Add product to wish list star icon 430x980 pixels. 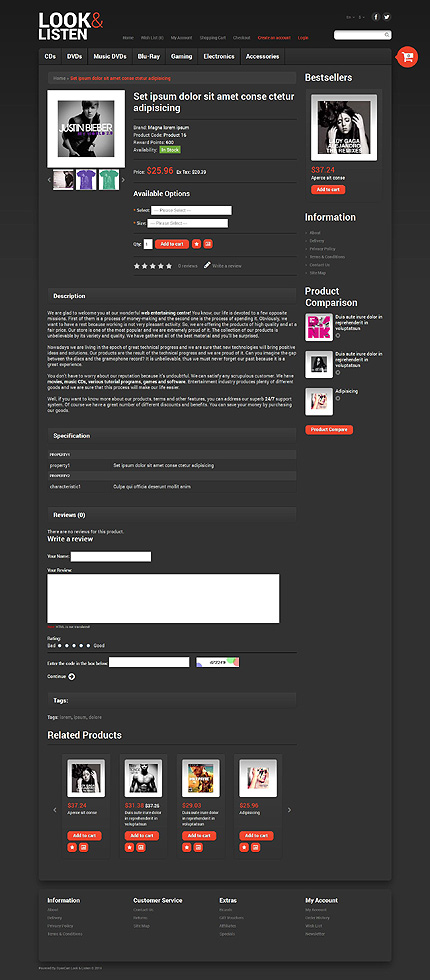click(x=196, y=244)
